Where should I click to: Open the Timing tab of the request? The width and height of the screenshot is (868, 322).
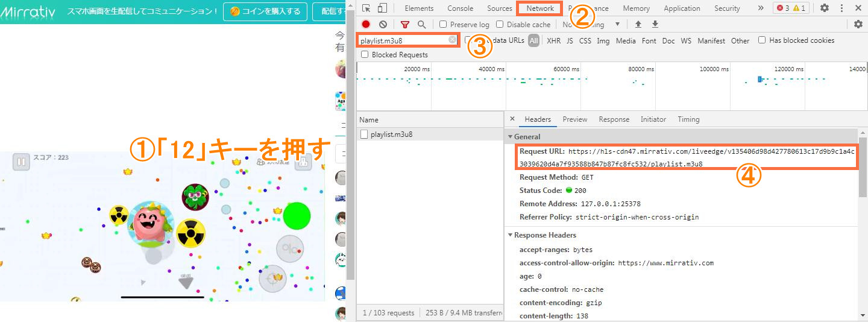click(688, 119)
